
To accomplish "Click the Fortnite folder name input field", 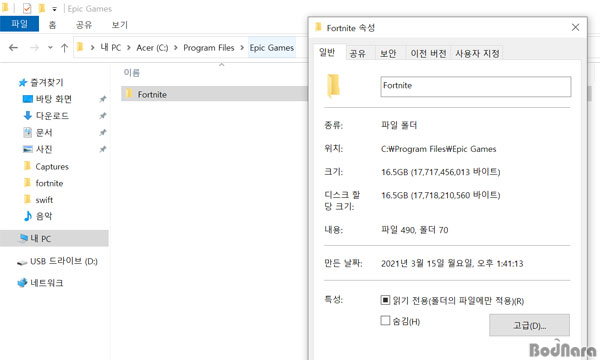I will 476,86.
